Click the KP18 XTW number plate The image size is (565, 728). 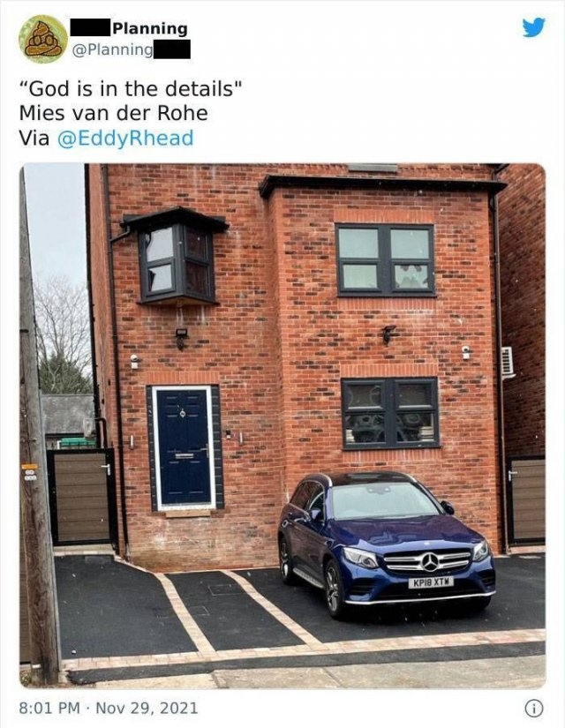point(431,582)
